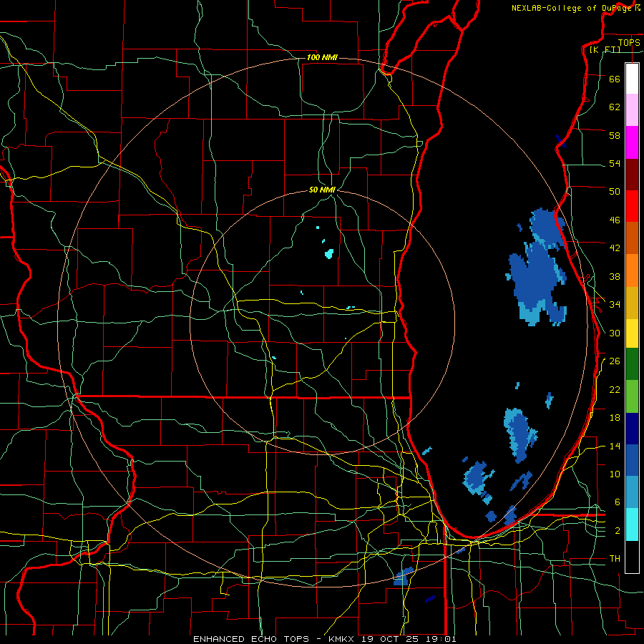Click the legend value 2
The height and width of the screenshot is (644, 644).
point(618,531)
